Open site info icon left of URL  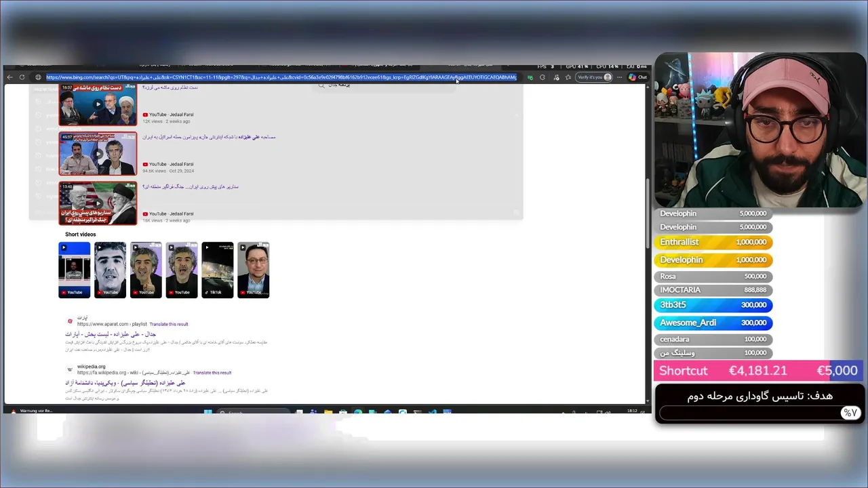pyautogui.click(x=38, y=77)
